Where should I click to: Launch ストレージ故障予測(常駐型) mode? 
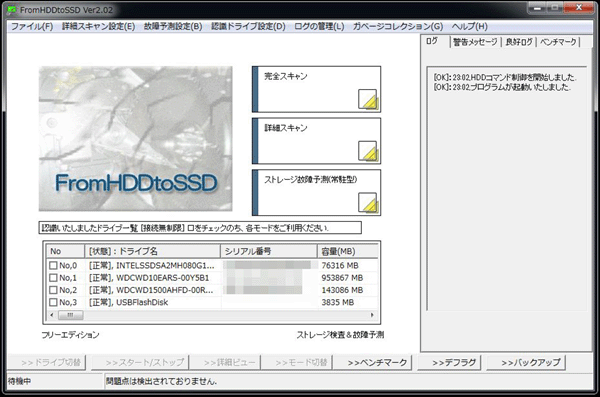[x=316, y=193]
